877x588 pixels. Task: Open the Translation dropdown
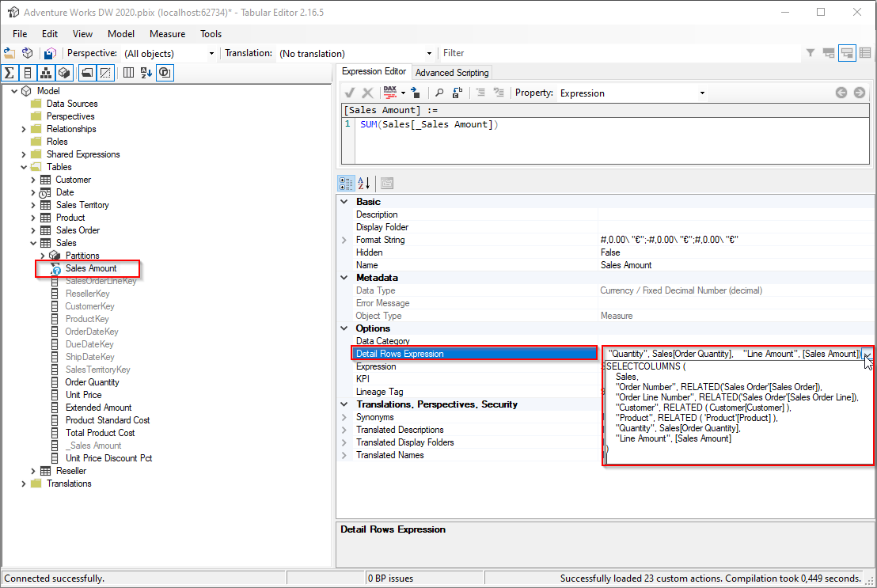click(429, 54)
